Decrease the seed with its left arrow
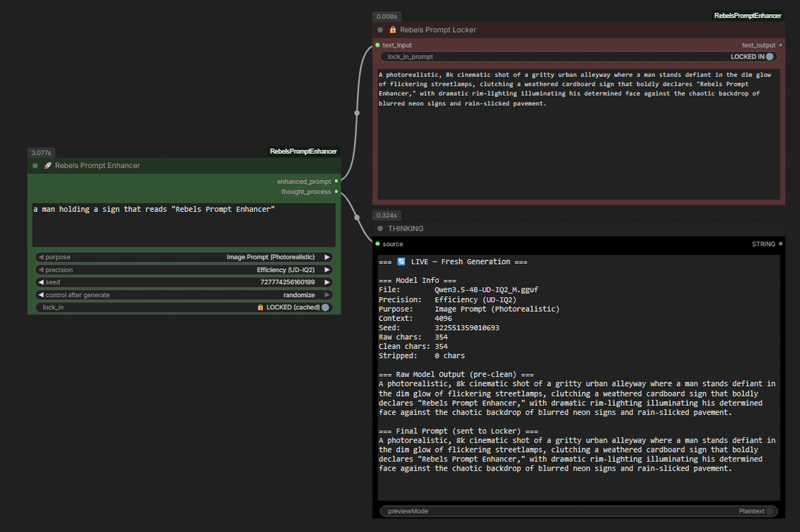This screenshot has width=800, height=532. tap(41, 282)
